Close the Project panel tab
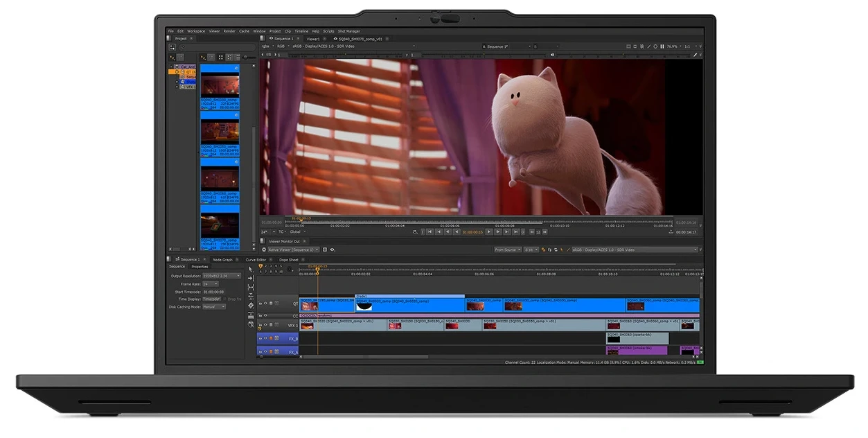 pyautogui.click(x=191, y=39)
